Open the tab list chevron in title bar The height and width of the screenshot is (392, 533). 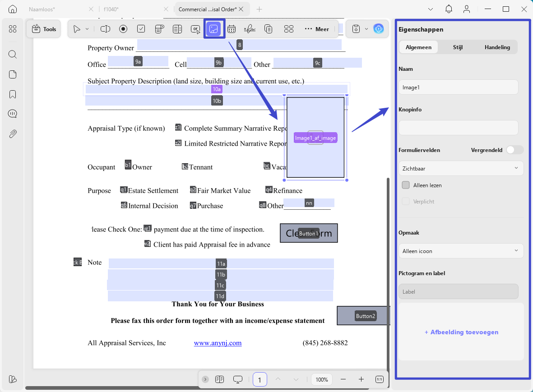pos(431,9)
